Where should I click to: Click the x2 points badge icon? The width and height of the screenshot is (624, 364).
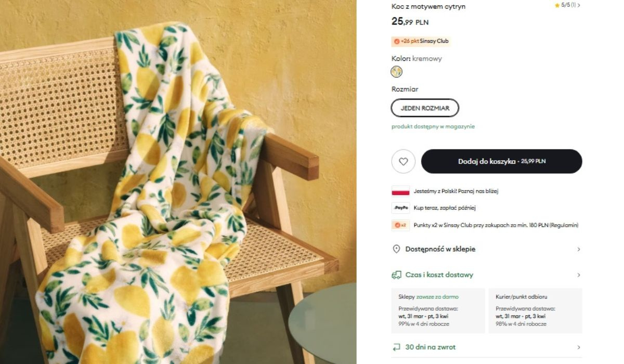(x=400, y=225)
